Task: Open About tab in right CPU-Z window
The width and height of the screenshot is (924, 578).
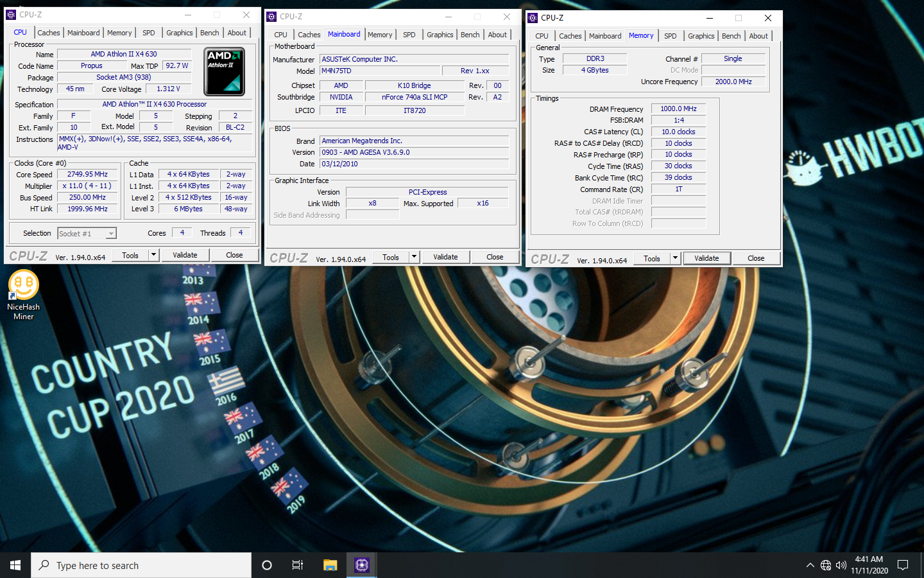Action: tap(758, 36)
